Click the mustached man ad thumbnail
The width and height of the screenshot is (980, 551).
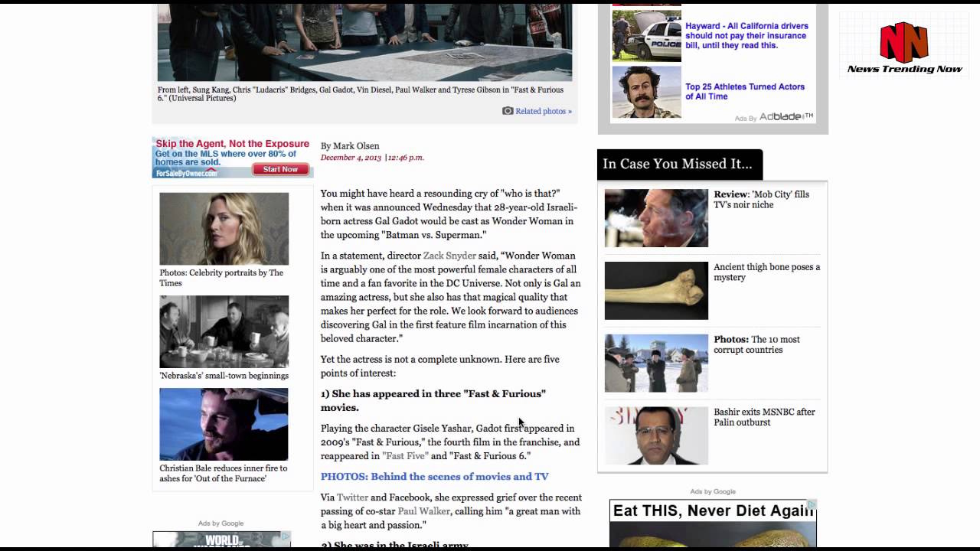point(647,93)
